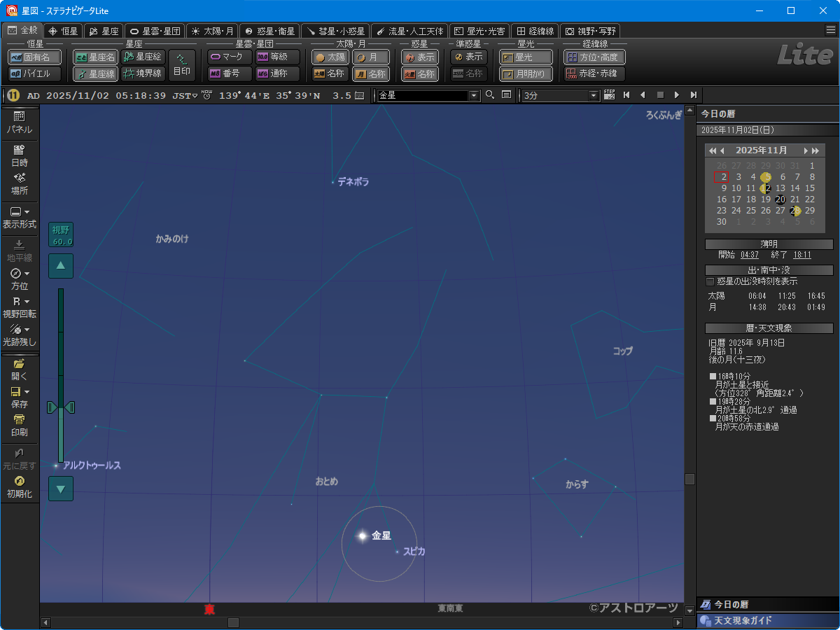Click the search magnifier icon beside 金星
Screen dimensions: 840x630
click(x=490, y=95)
